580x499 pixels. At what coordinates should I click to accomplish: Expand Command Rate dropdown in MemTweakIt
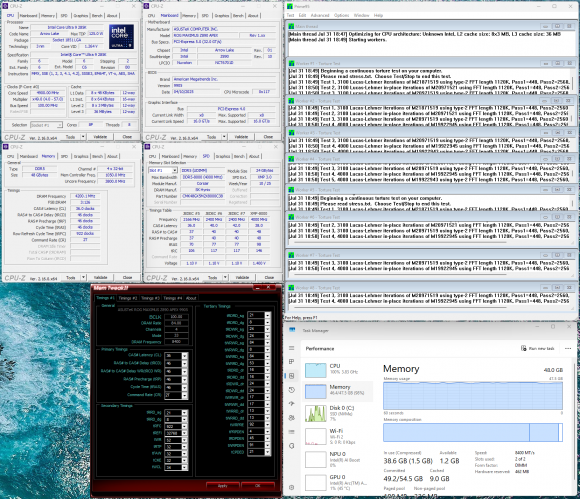click(x=184, y=395)
